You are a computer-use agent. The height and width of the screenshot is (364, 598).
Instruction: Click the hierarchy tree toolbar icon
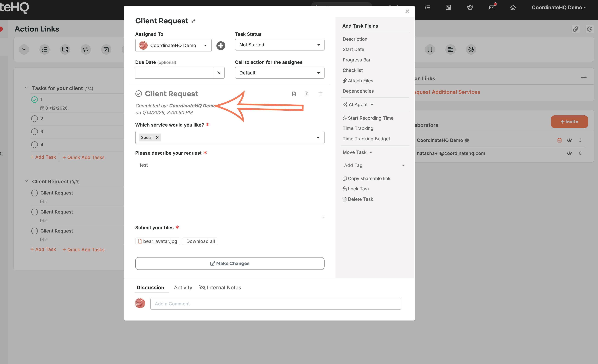coord(65,49)
